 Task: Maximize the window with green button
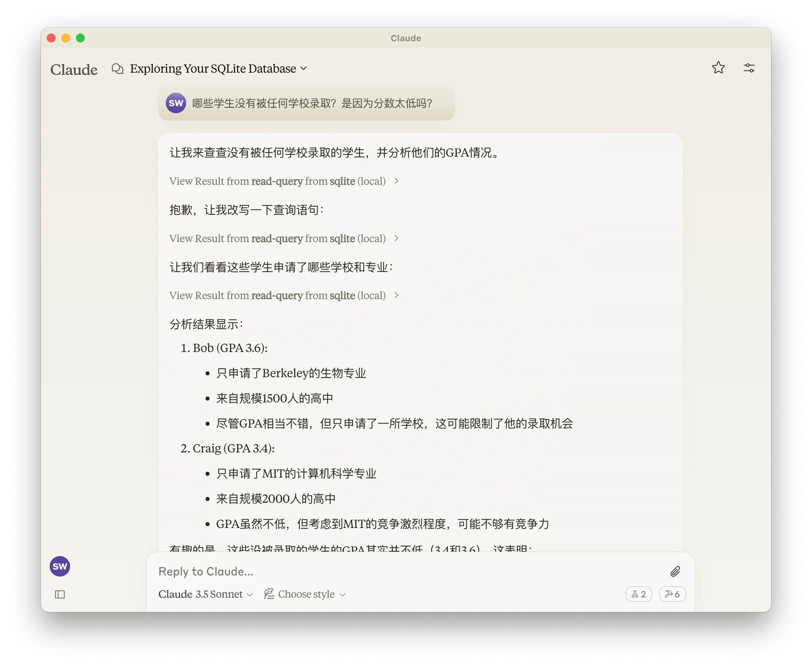click(81, 38)
